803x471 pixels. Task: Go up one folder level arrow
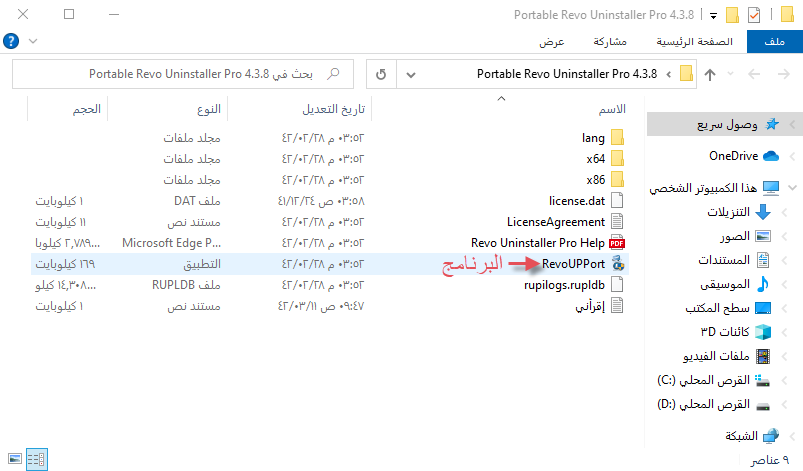tap(710, 75)
